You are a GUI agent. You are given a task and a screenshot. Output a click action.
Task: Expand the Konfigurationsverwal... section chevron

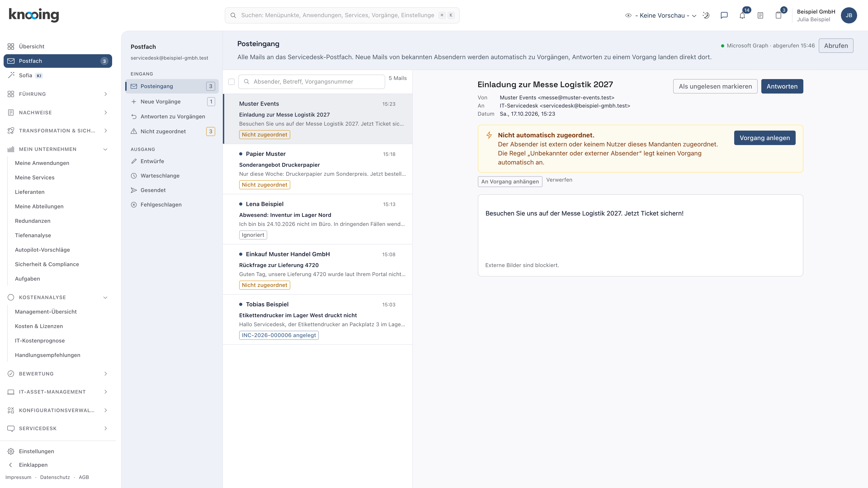click(106, 410)
